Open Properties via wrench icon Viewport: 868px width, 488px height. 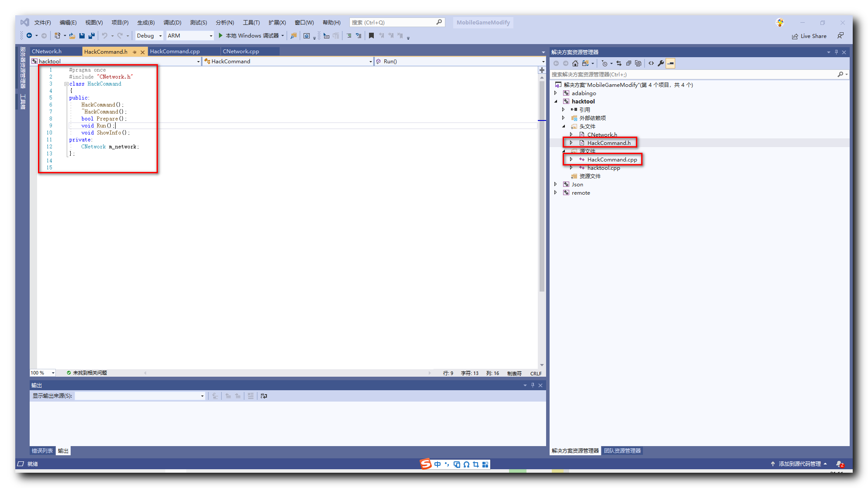click(x=661, y=63)
